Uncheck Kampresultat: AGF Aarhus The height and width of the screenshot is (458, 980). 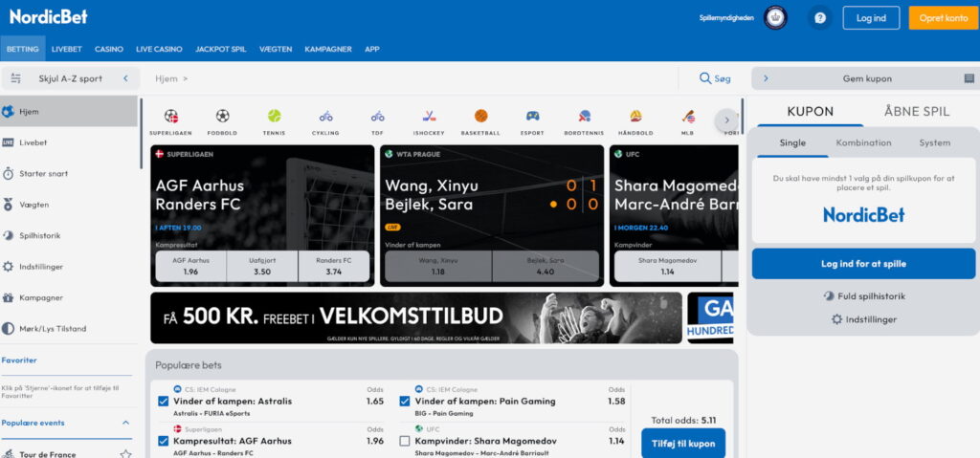[x=163, y=441]
